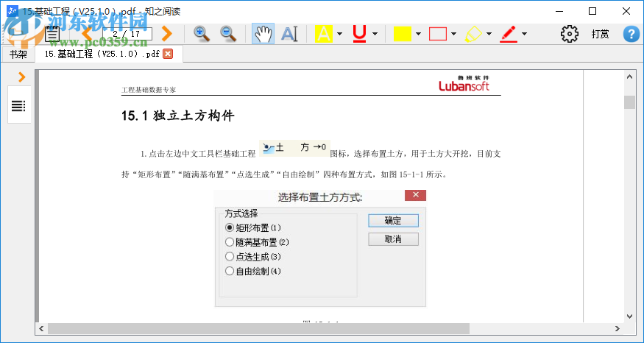Open the notes clipboard icon
The width and height of the screenshot is (644, 343).
click(52, 34)
